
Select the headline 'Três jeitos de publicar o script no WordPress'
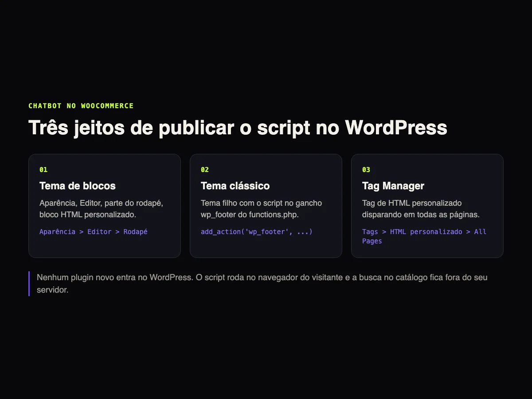coord(238,128)
